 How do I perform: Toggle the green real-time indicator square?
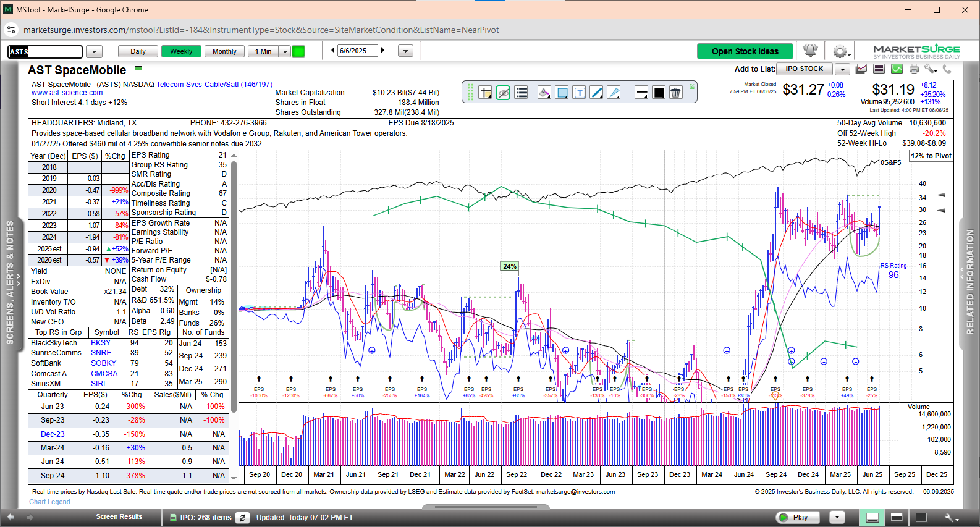(x=298, y=51)
